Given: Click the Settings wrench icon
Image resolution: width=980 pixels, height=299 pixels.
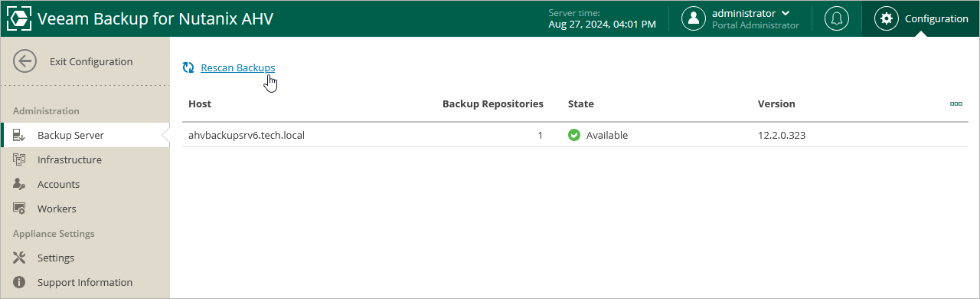Looking at the screenshot, I should point(20,258).
